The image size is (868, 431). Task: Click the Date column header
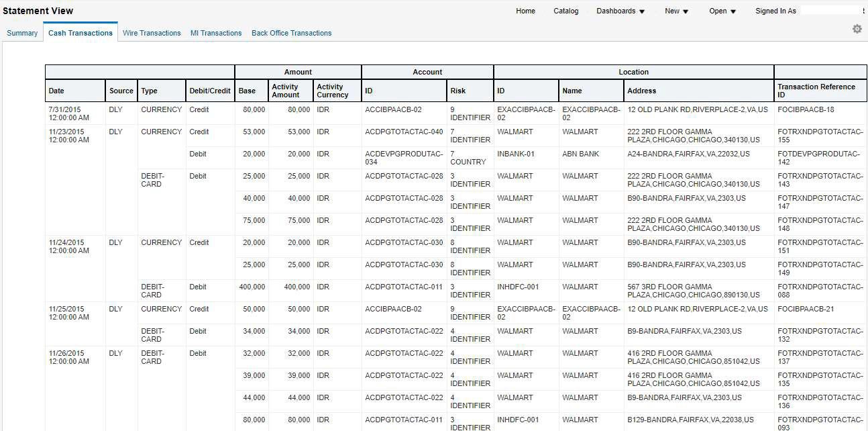tap(56, 90)
